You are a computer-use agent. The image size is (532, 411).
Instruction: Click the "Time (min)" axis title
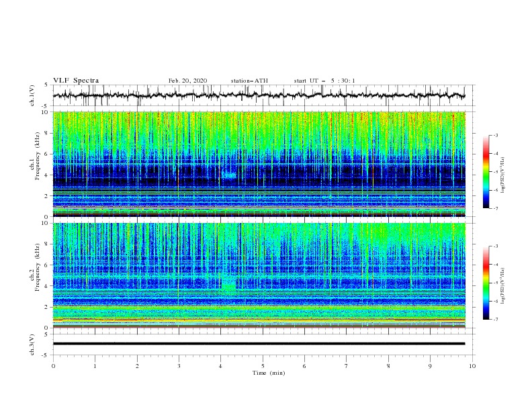(269, 373)
